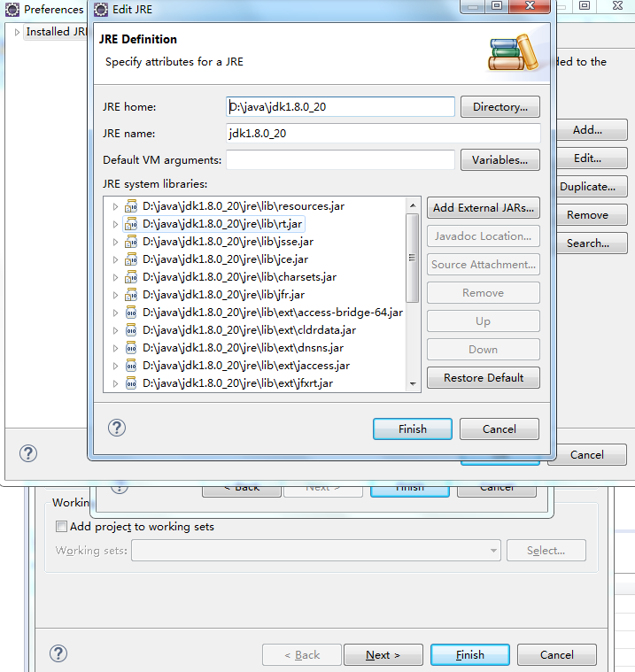Click the dnsns.jar jar icon
635x672 pixels.
point(131,348)
